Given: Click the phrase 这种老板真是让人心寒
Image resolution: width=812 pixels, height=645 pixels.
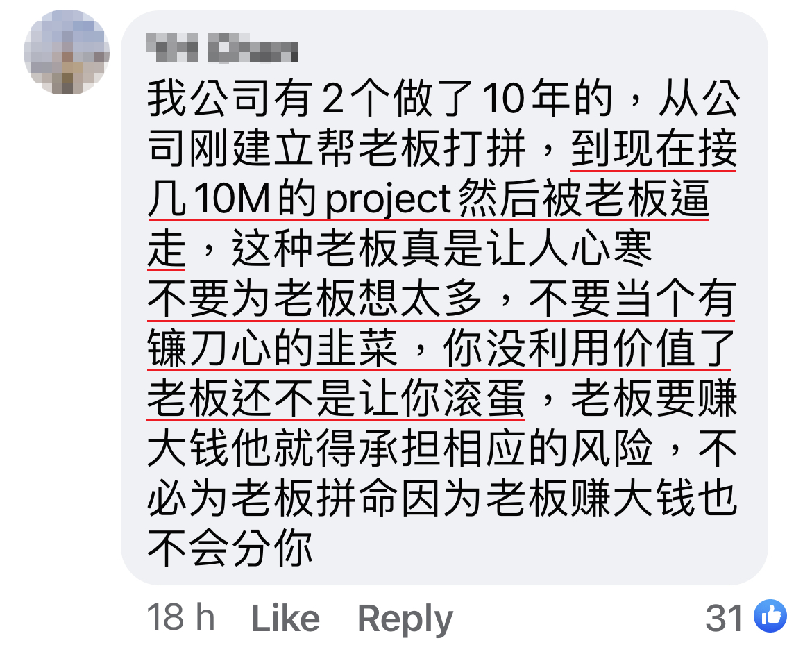Looking at the screenshot, I should (441, 249).
